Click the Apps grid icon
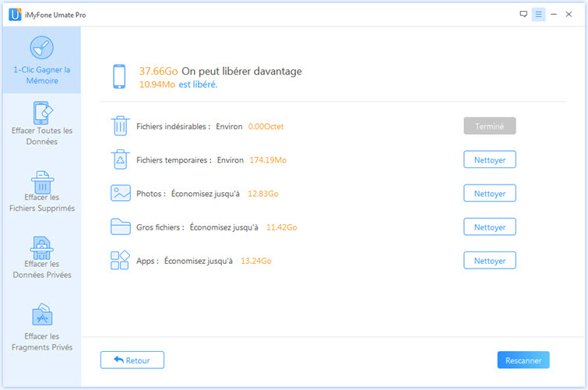Image resolution: width=588 pixels, height=390 pixels. click(x=121, y=260)
